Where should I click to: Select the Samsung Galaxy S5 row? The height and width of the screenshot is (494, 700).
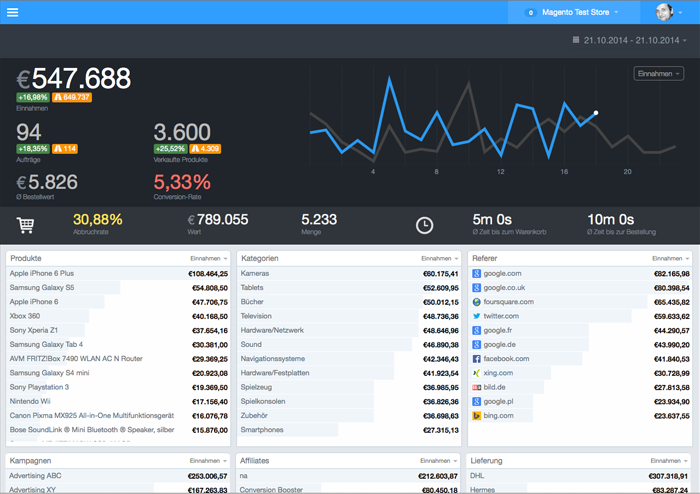118,288
